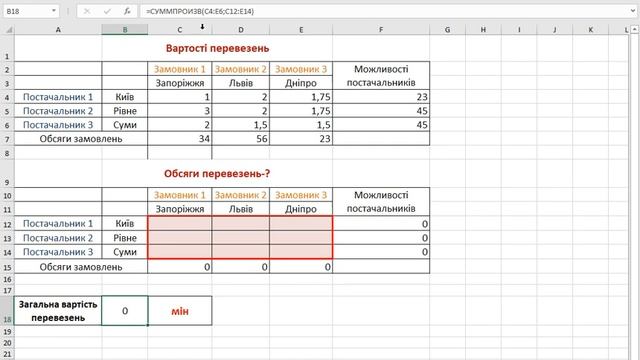Viewport: 640px width, 360px height.
Task: Select pink cell D13 for Рівне–Львів
Action: click(x=241, y=238)
